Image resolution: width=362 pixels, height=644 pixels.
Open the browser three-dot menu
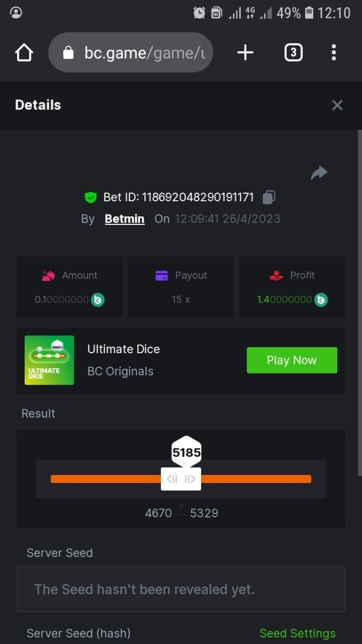click(x=334, y=53)
